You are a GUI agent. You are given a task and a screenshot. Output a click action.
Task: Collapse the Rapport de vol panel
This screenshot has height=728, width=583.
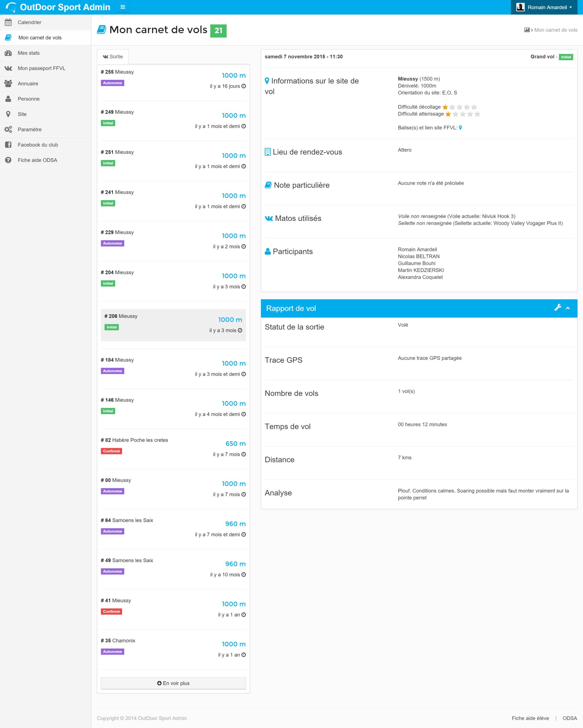[x=568, y=308]
